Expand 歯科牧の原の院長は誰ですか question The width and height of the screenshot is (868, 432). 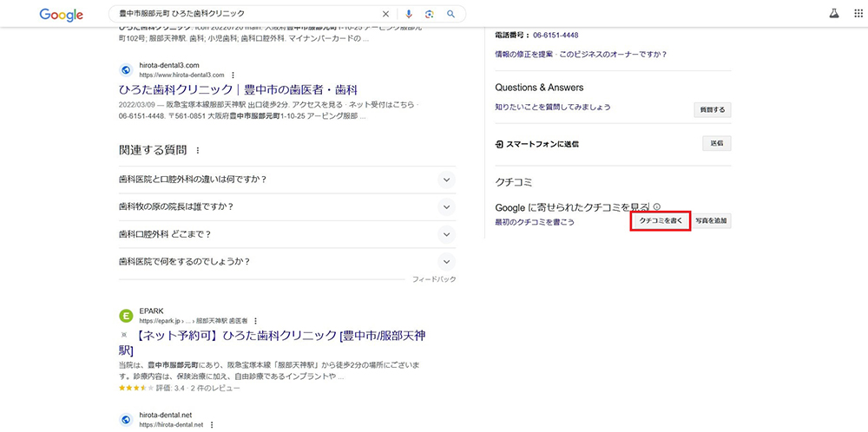(x=446, y=207)
